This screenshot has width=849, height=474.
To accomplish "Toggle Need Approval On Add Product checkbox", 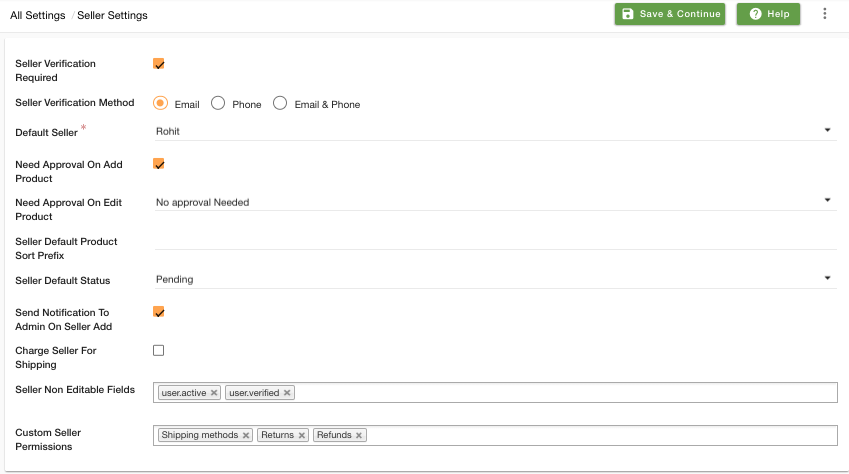I will coord(159,164).
